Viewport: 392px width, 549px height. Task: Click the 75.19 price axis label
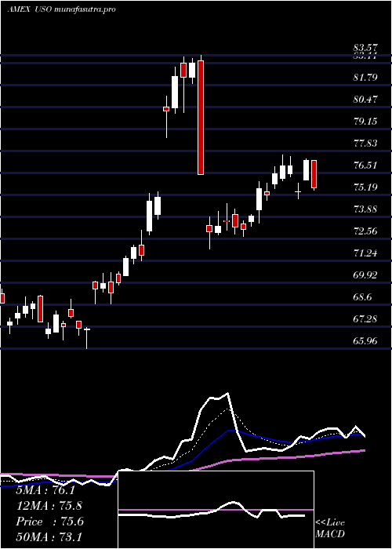(365, 187)
